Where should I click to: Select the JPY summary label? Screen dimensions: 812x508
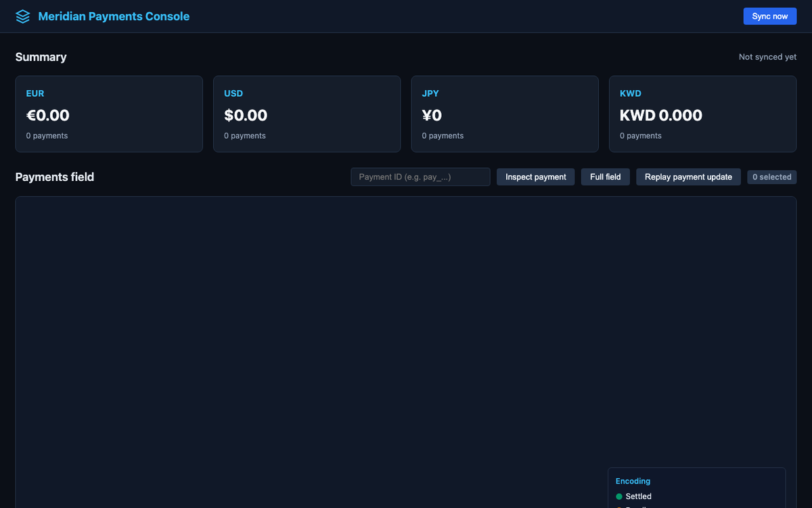430,93
